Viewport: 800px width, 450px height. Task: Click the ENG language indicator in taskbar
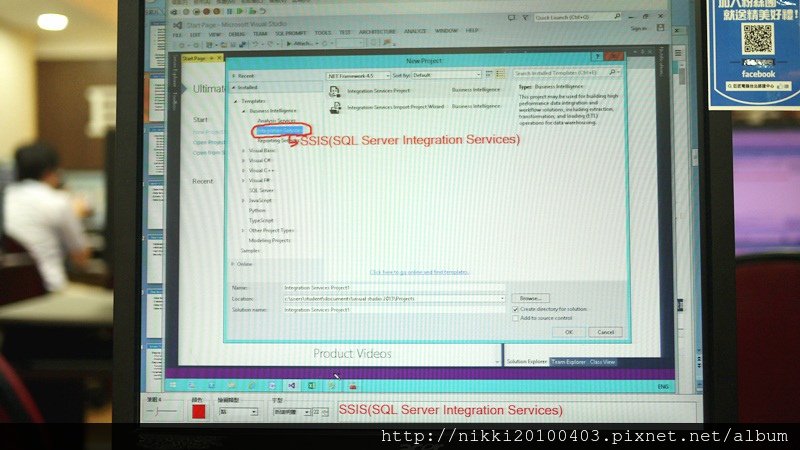click(x=663, y=387)
